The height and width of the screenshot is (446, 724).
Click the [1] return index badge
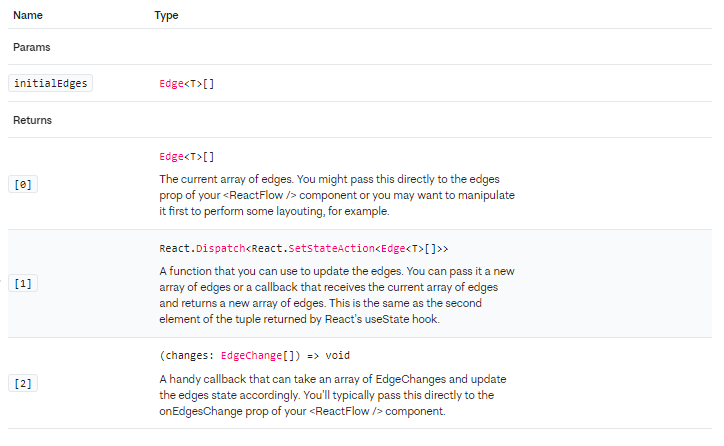23,284
